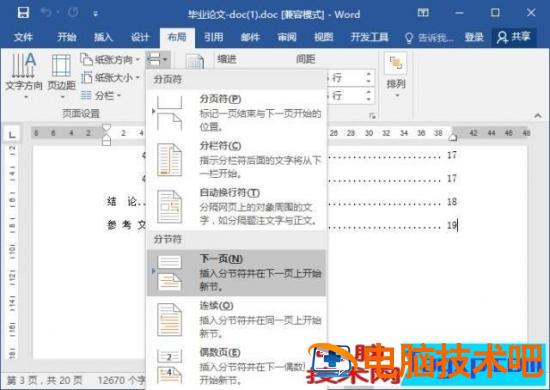The image size is (550, 390).
Task: Open the 排列 arrange button
Action: [396, 75]
